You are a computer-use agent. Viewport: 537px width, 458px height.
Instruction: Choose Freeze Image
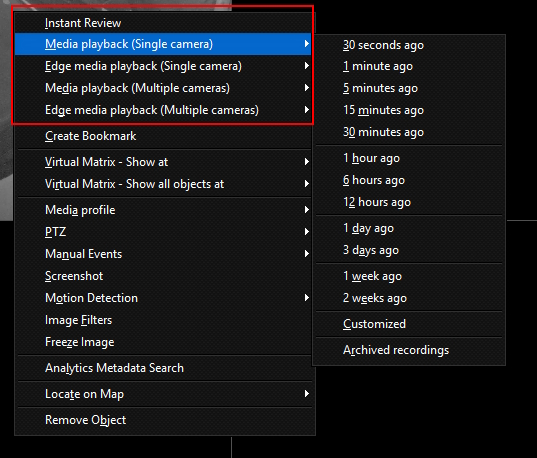164,342
